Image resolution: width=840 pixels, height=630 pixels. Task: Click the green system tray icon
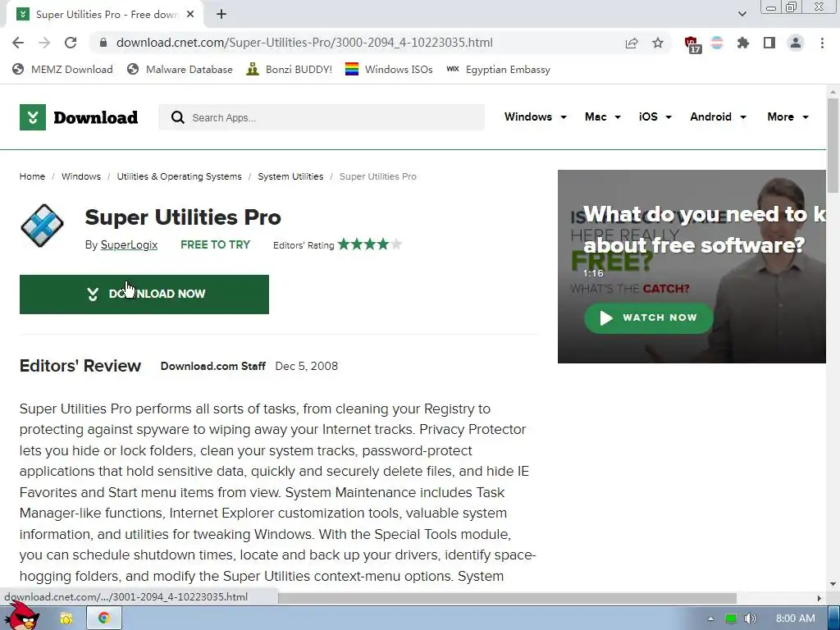(x=730, y=619)
